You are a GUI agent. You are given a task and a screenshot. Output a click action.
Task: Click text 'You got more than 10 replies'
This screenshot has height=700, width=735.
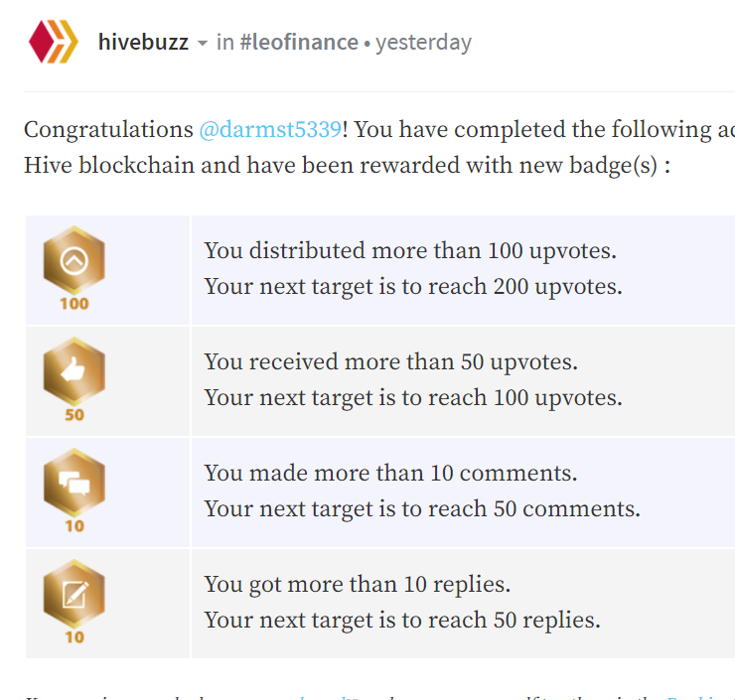coord(358,584)
